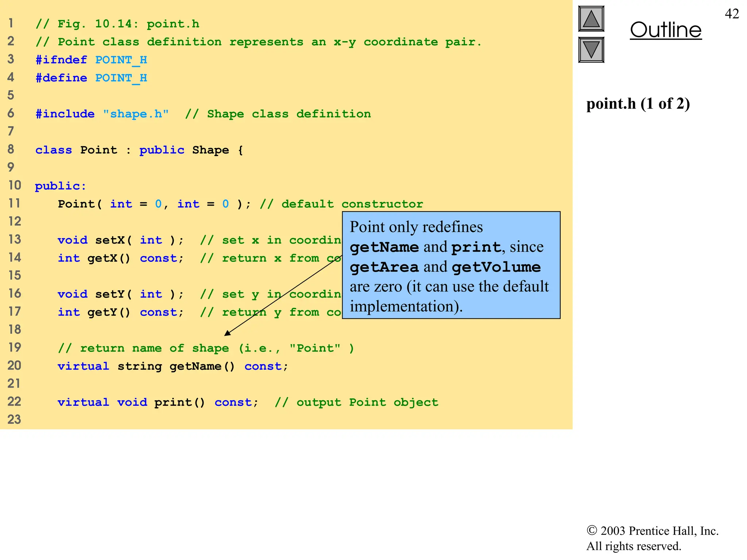Click the up arrow navigation button
747x560 pixels.
[x=591, y=19]
